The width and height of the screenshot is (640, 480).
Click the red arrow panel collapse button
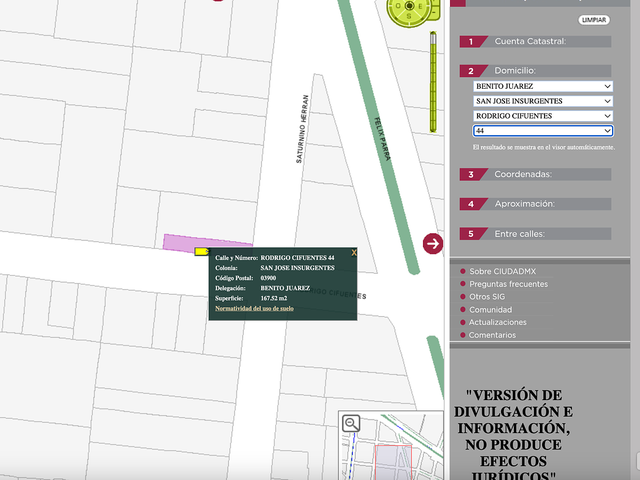tap(433, 244)
